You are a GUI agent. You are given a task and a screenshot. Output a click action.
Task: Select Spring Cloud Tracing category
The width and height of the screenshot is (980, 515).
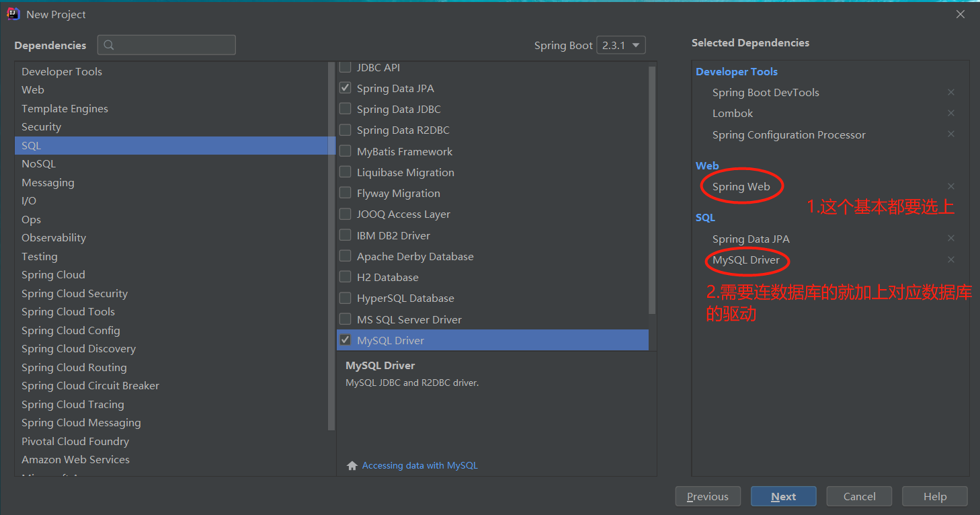pyautogui.click(x=171, y=404)
